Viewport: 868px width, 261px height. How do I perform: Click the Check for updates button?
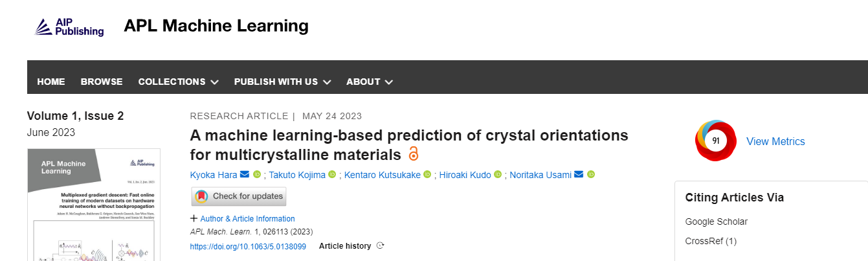[239, 196]
